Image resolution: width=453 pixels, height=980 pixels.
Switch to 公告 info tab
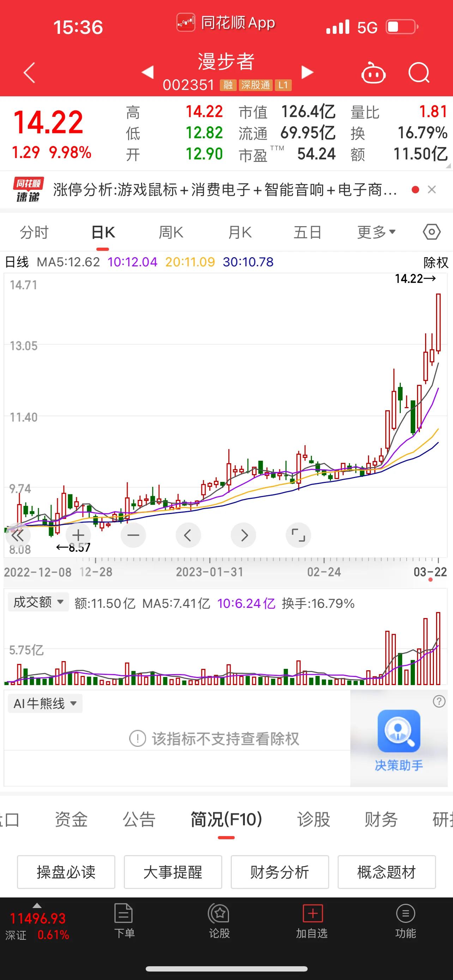[x=139, y=819]
